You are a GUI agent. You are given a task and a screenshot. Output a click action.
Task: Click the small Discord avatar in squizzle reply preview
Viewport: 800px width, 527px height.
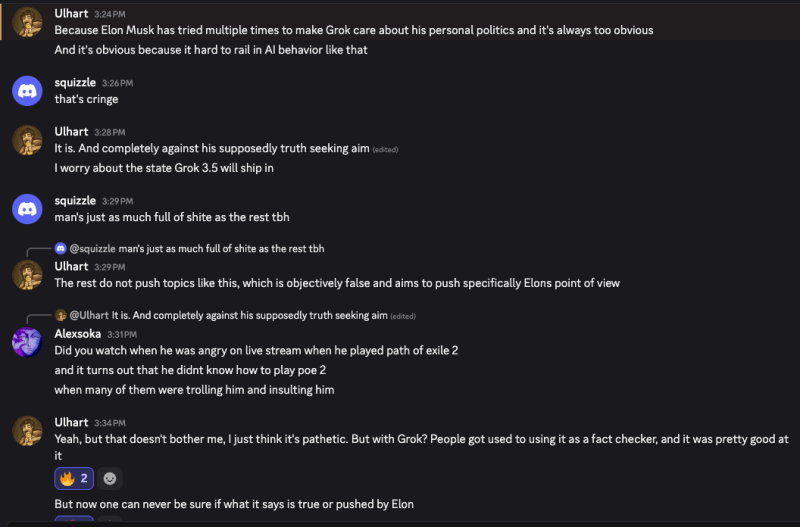click(61, 248)
